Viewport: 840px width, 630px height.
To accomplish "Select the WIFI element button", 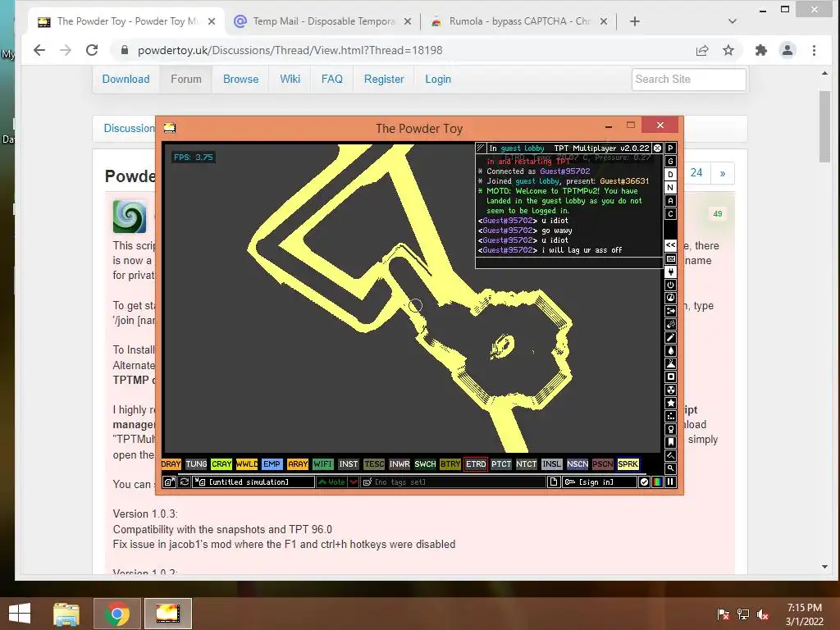I will click(x=323, y=464).
